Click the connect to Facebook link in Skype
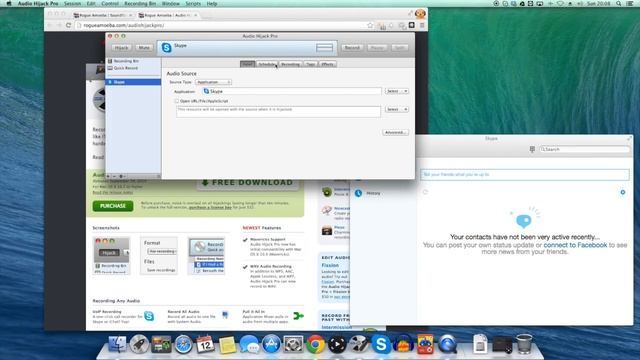This screenshot has width=640, height=360. point(575,245)
